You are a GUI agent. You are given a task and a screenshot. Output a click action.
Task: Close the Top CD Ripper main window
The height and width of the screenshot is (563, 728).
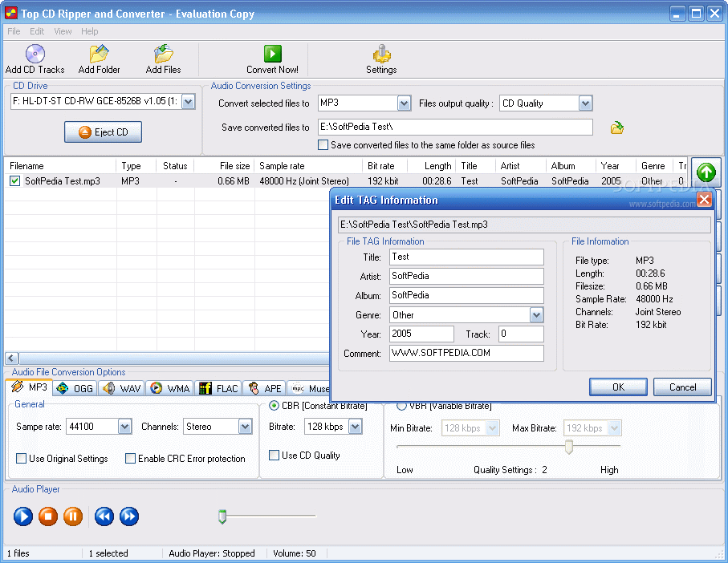coord(714,14)
